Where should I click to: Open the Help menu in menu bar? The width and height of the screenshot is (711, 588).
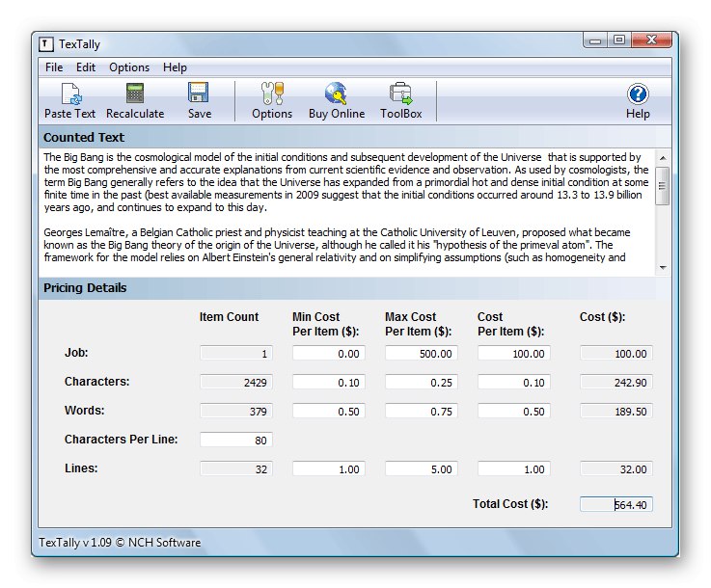(175, 67)
